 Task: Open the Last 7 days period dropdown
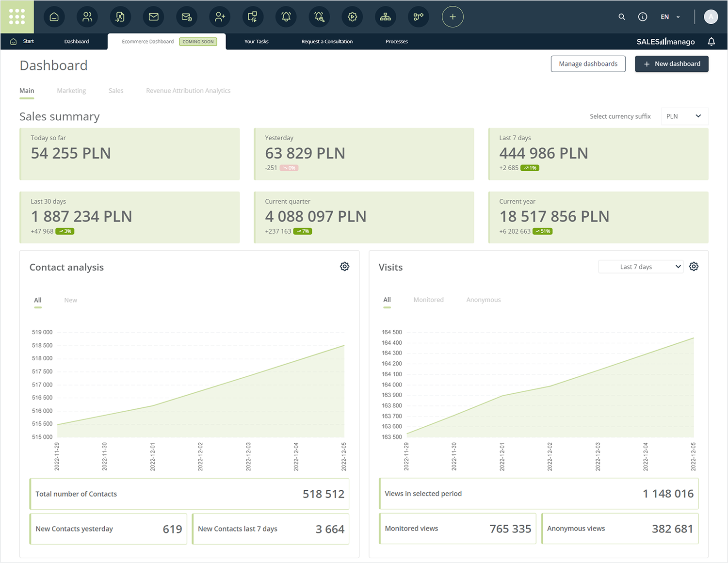click(x=641, y=267)
